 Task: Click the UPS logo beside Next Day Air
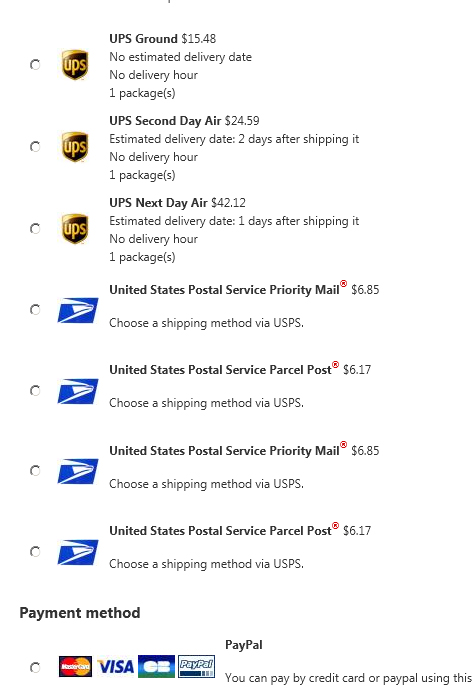click(x=74, y=229)
